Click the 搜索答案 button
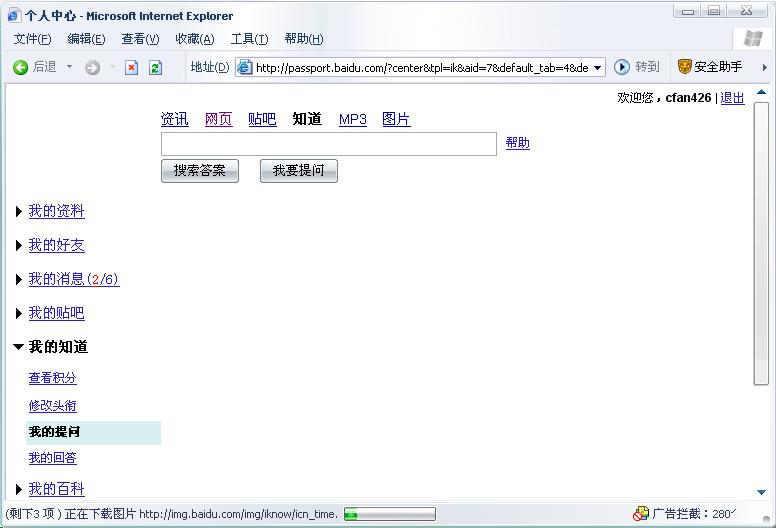Screen dimensions: 776x528 [x=200, y=171]
